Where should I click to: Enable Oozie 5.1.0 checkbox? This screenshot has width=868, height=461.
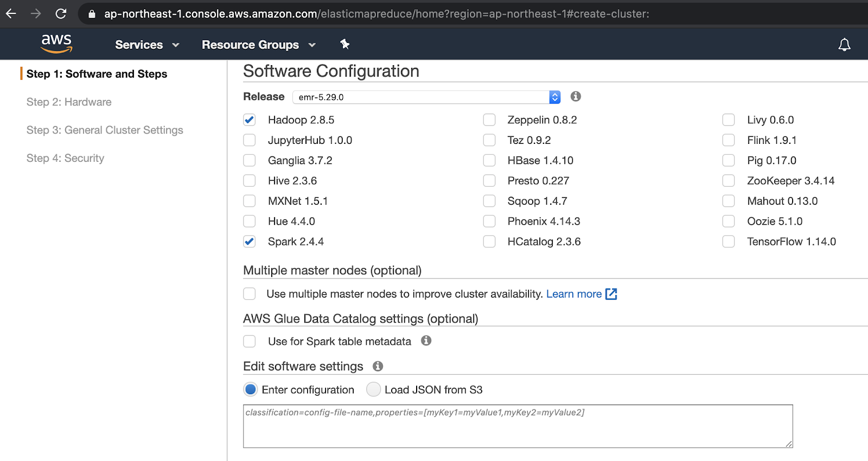(x=729, y=221)
